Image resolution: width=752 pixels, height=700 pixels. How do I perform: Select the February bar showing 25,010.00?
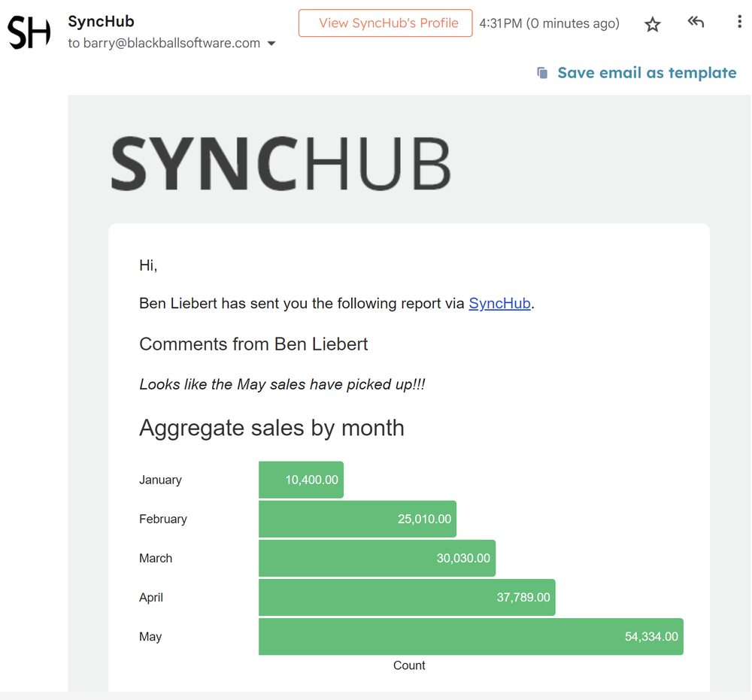357,519
